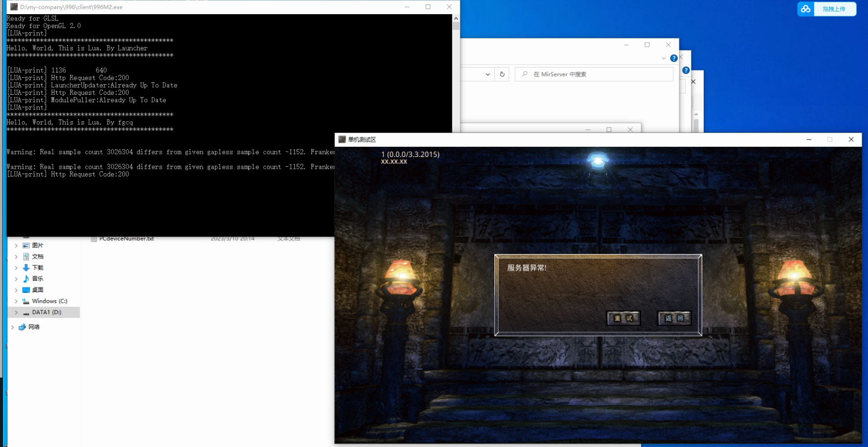Click the cloud upload icon at top right
The width and height of the screenshot is (868, 447).
pyautogui.click(x=806, y=9)
